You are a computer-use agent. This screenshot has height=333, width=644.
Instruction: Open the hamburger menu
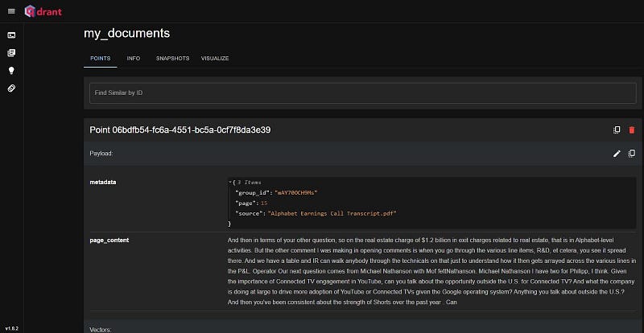11,10
